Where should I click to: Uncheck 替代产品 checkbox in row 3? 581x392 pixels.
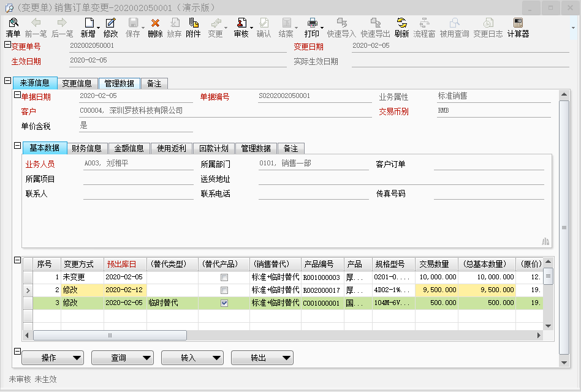pos(224,303)
